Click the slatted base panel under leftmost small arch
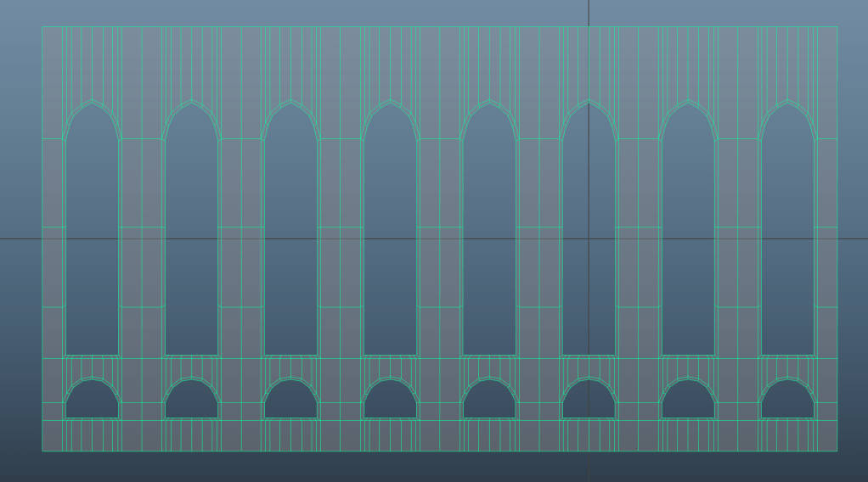The height and width of the screenshot is (482, 868). coord(92,435)
